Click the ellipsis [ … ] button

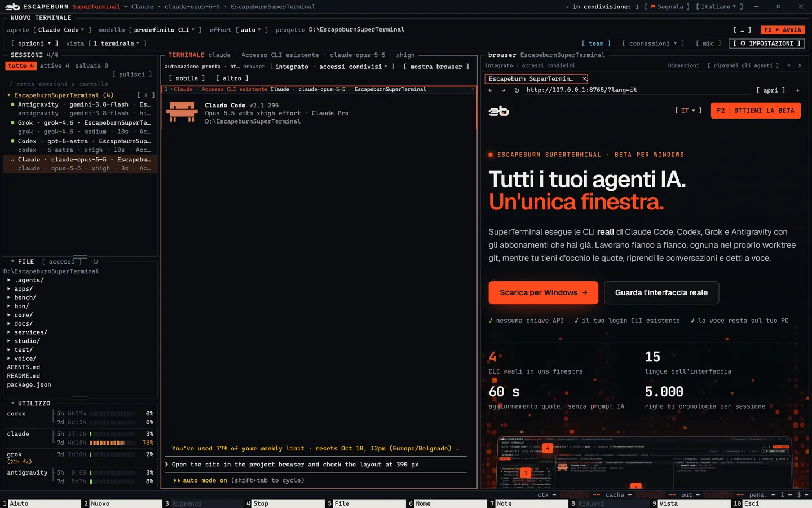coord(742,30)
